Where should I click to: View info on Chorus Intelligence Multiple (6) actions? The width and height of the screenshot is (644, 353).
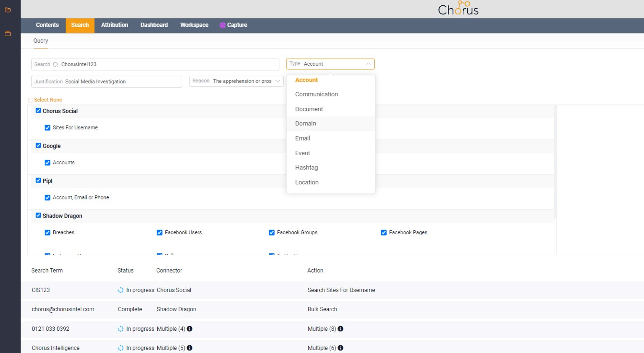pyautogui.click(x=341, y=348)
